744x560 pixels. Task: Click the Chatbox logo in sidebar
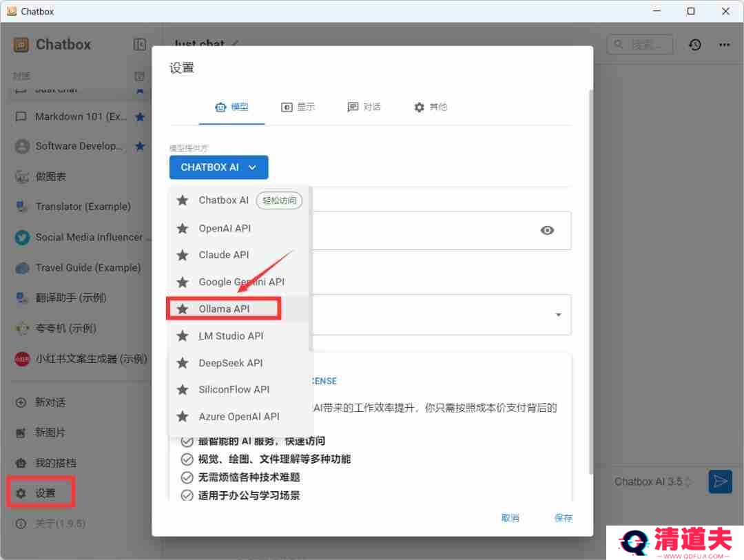click(21, 45)
